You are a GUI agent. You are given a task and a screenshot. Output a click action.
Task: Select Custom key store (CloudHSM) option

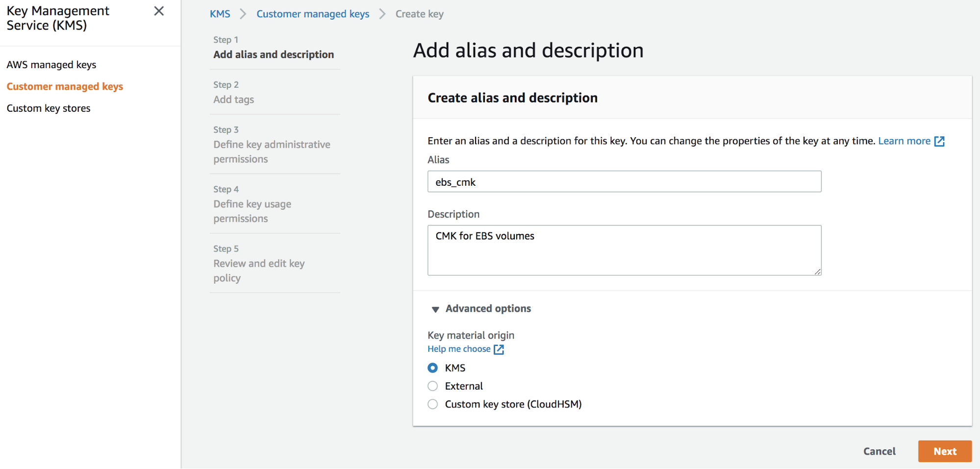pos(432,404)
